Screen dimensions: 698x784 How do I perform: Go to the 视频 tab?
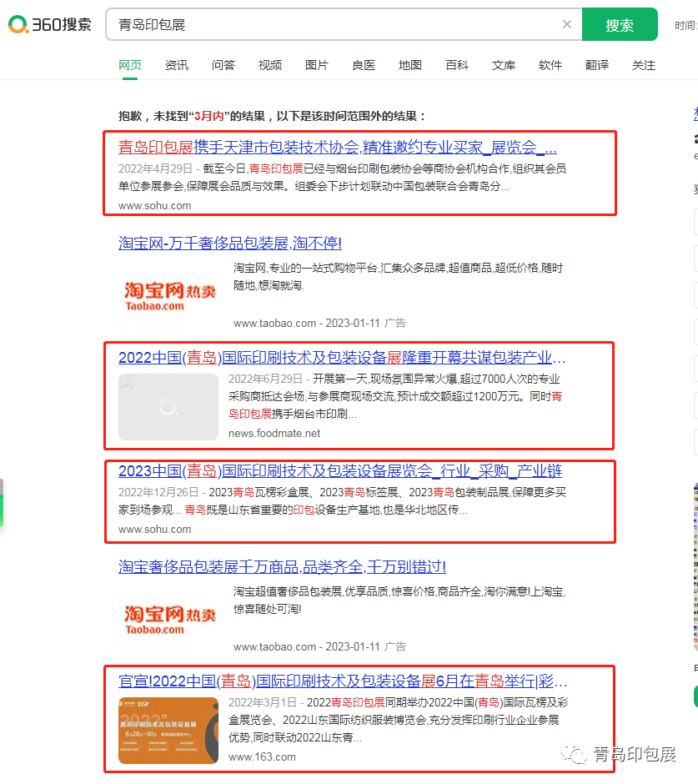270,65
